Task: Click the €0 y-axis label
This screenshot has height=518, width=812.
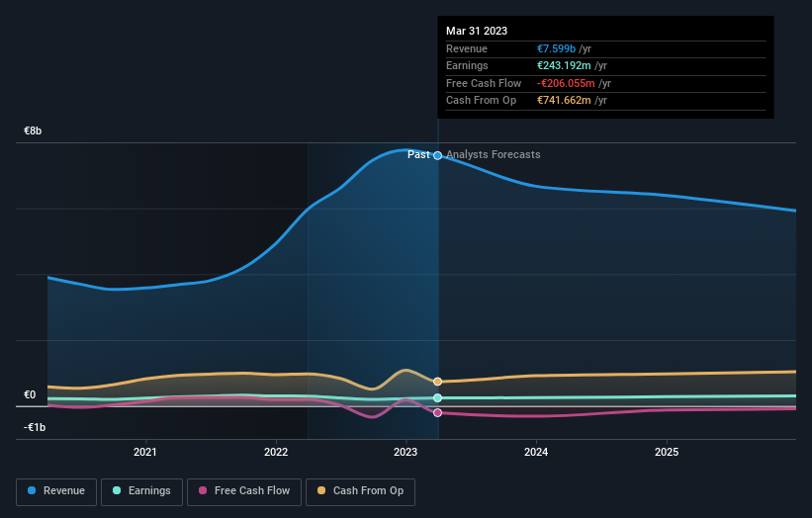Action: pyautogui.click(x=30, y=394)
